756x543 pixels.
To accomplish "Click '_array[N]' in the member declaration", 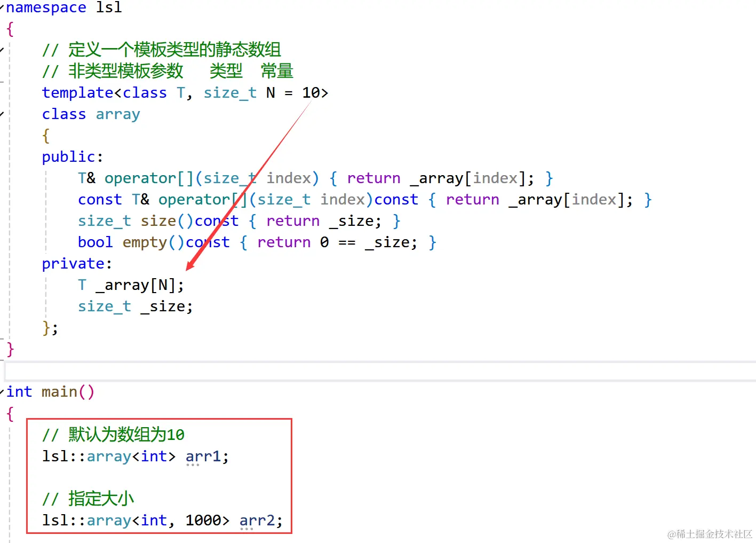I will [x=136, y=285].
